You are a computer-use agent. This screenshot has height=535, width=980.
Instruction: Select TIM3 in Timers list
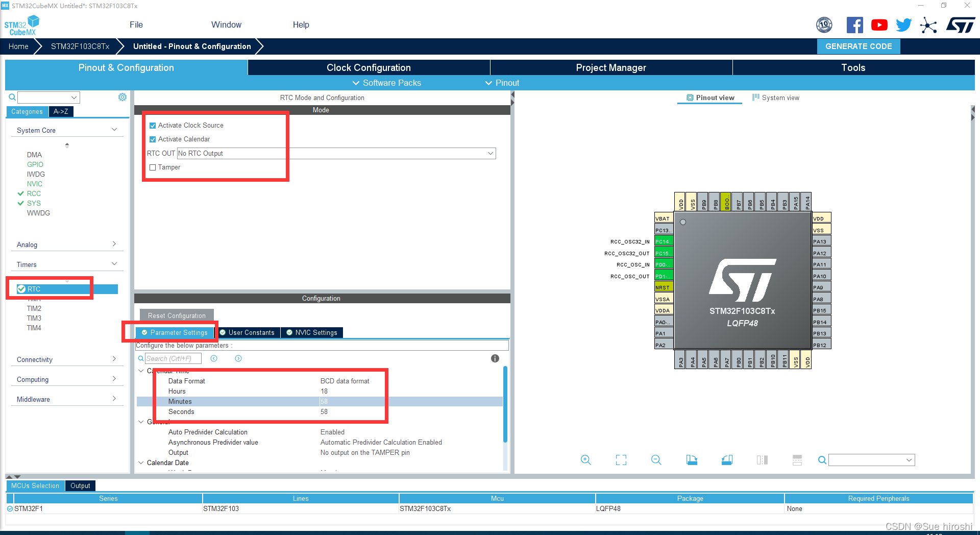(x=34, y=318)
